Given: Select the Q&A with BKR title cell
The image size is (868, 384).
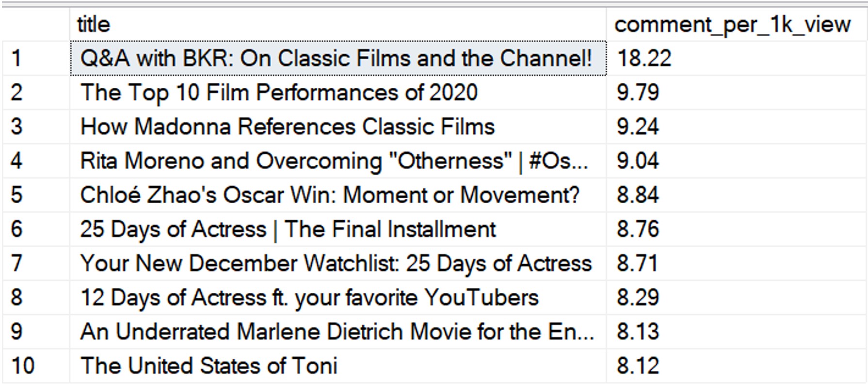Looking at the screenshot, I should click(x=338, y=59).
